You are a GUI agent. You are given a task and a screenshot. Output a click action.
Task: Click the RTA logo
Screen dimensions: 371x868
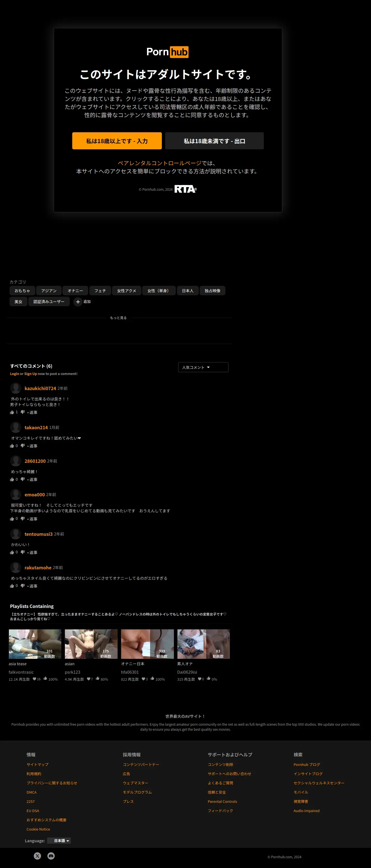coord(185,189)
